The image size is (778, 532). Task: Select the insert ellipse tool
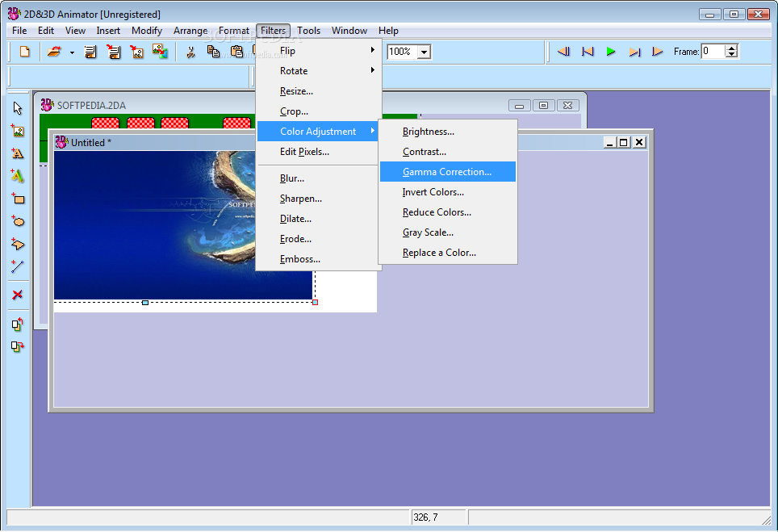[18, 221]
